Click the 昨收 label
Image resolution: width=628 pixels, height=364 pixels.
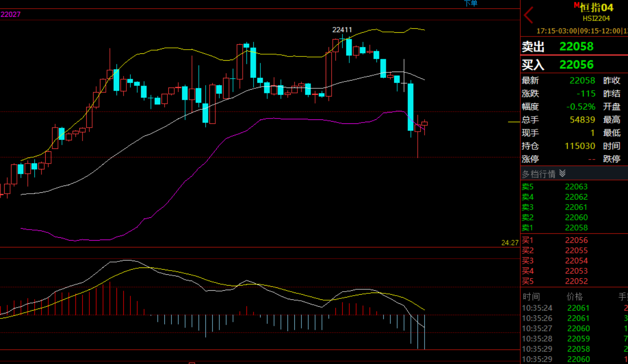click(x=612, y=81)
